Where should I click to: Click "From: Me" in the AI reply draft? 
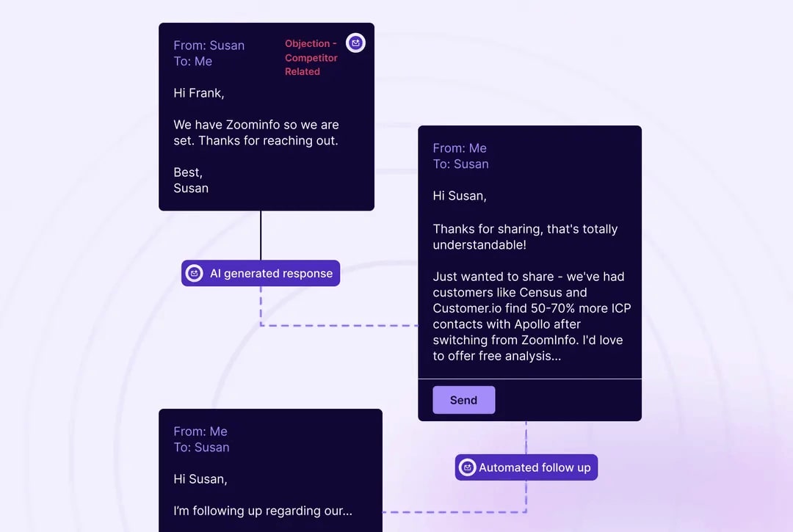460,148
